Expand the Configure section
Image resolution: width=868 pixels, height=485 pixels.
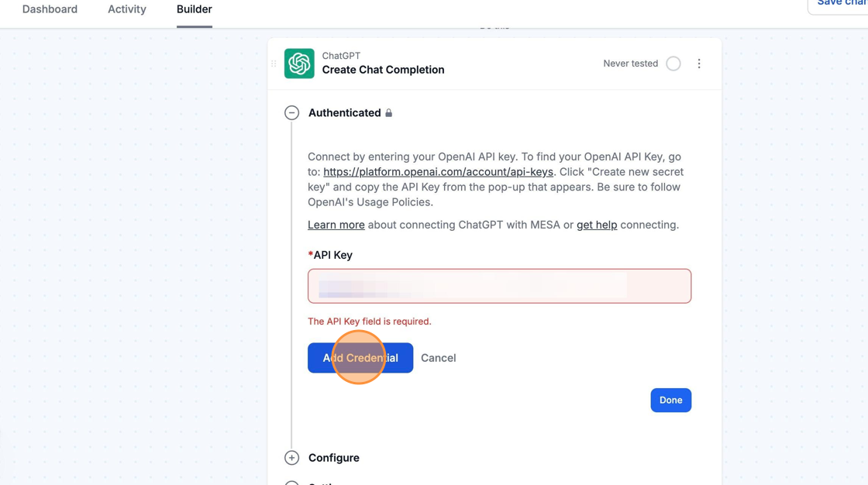tap(292, 458)
